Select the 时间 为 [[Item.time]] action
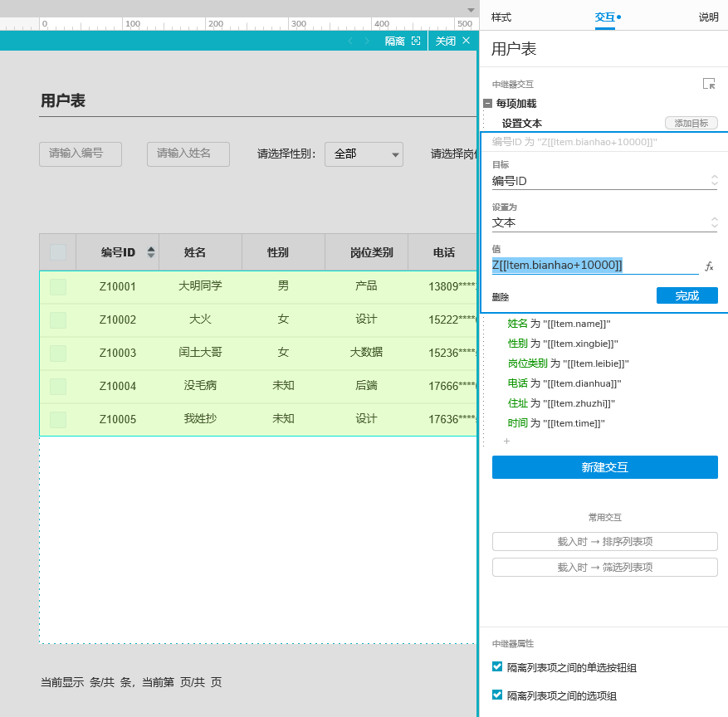 coord(555,423)
